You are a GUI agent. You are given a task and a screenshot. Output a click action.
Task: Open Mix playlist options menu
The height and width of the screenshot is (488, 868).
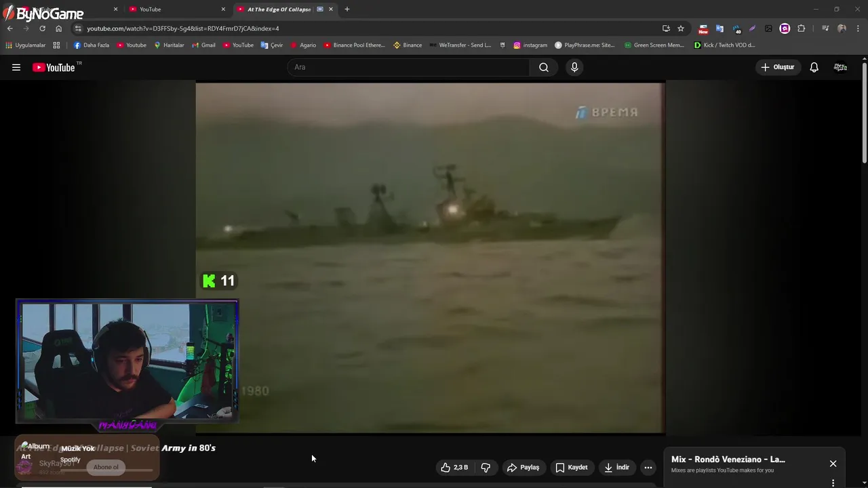833,483
